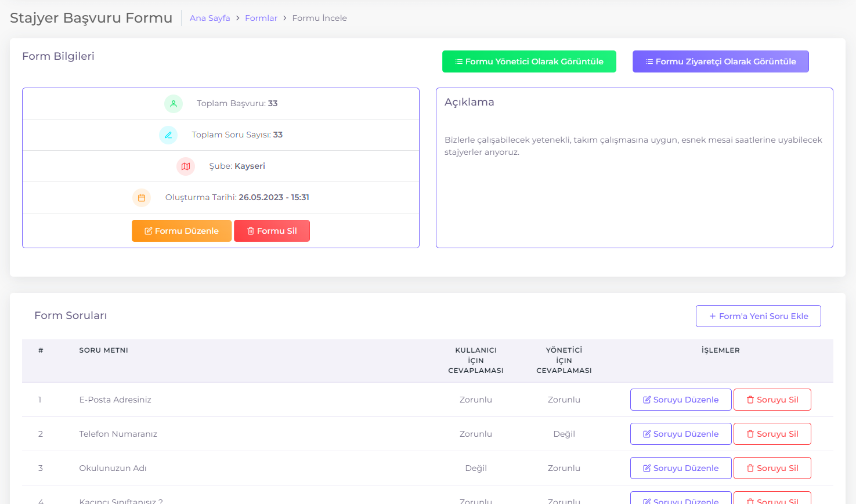Image resolution: width=856 pixels, height=504 pixels.
Task: Click the edit icon in Formu Düzenle
Action: (149, 231)
